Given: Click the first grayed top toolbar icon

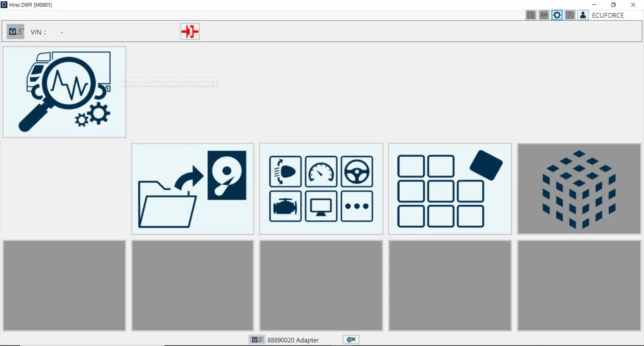Looking at the screenshot, I should pos(531,15).
